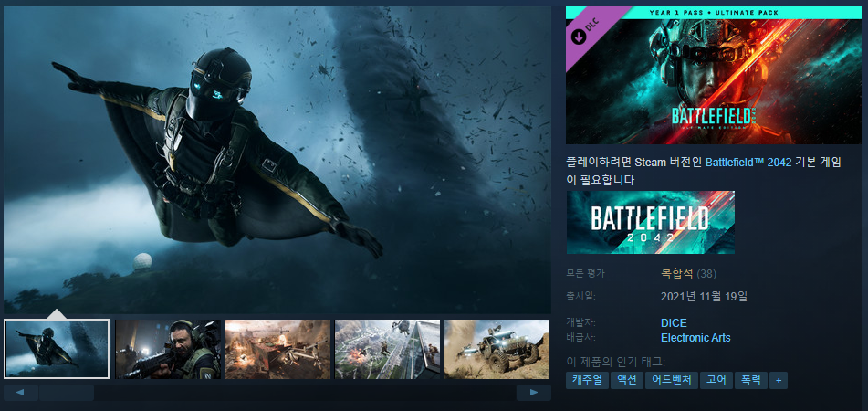Open the Electronic Arts publisher link
The image size is (868, 411).
click(x=695, y=338)
